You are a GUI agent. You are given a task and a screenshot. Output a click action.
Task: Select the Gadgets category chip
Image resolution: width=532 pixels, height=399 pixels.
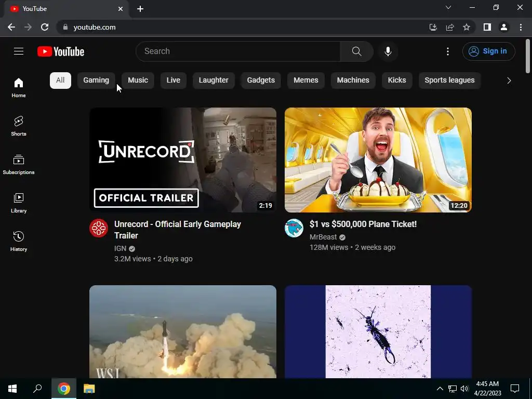tap(261, 81)
